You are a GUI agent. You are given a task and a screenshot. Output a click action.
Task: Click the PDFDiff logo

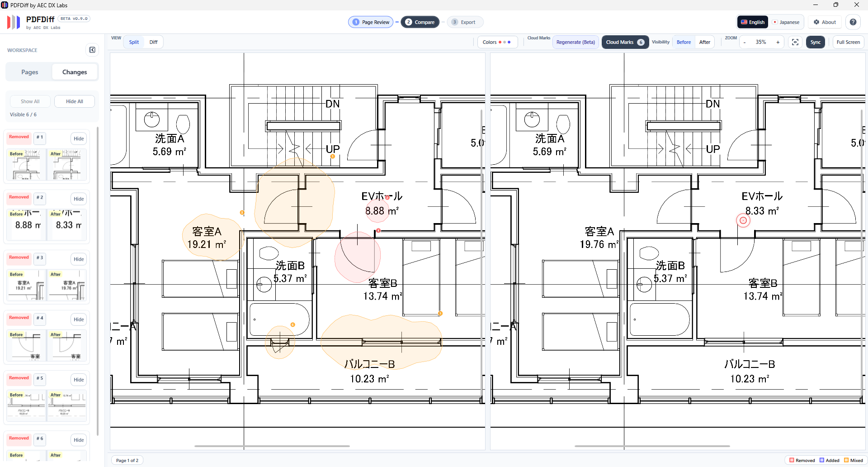(13, 22)
